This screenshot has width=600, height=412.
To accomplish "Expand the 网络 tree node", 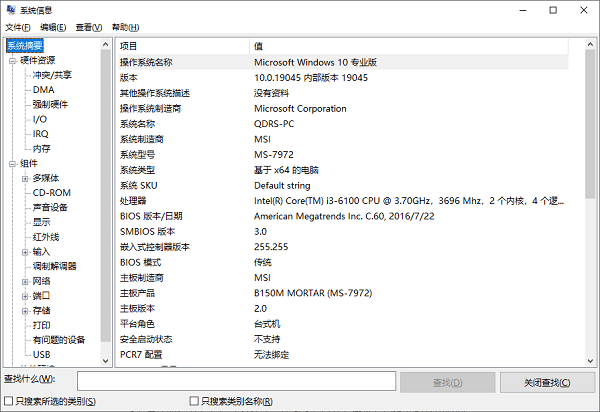I will (24, 281).
